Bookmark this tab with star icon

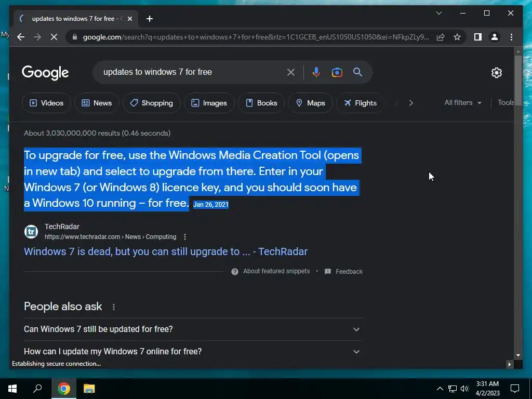pyautogui.click(x=457, y=37)
